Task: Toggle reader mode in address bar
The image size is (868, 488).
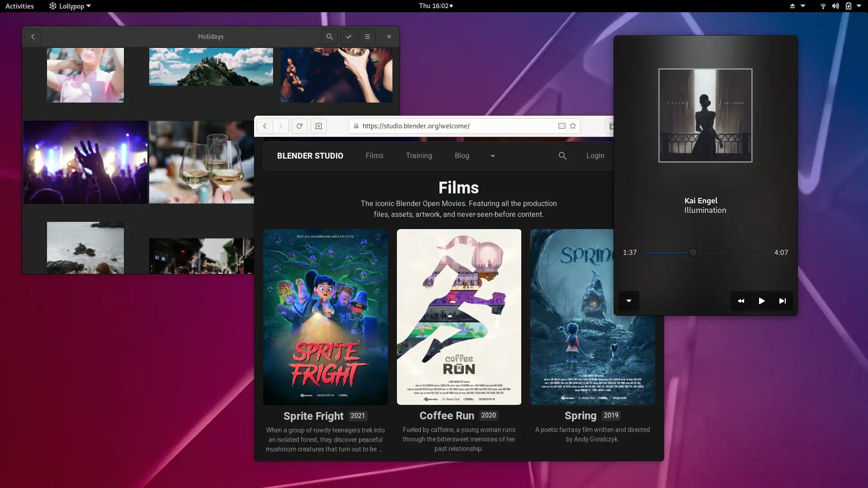Action: click(x=561, y=126)
